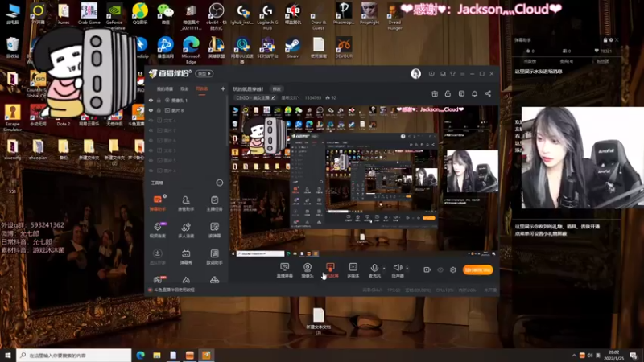Open the action center notification icon
644x362 pixels.
coord(634,356)
